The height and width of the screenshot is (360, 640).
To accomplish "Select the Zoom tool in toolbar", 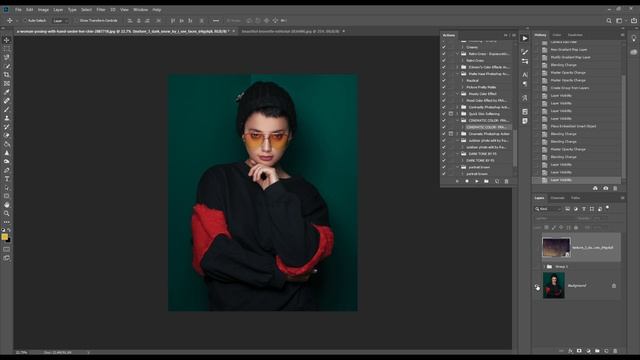I will 7,213.
